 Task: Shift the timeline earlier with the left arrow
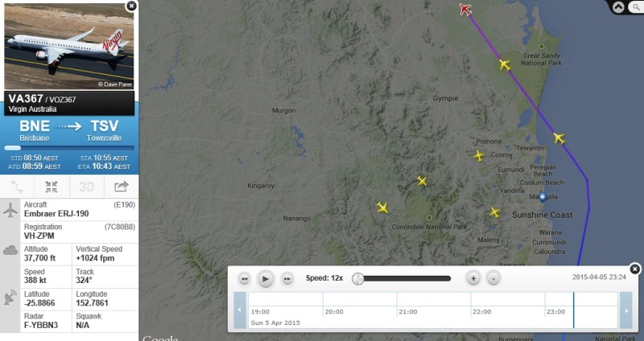240,310
